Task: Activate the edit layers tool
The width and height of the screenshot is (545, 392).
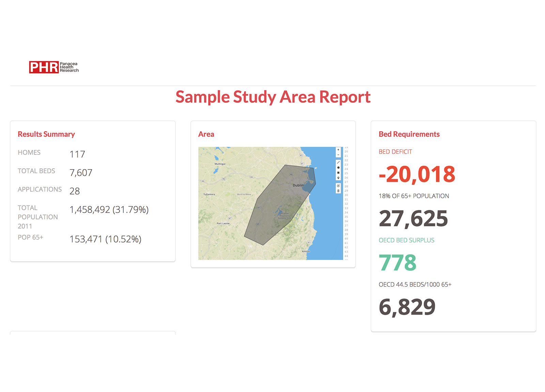Action: pos(338,186)
